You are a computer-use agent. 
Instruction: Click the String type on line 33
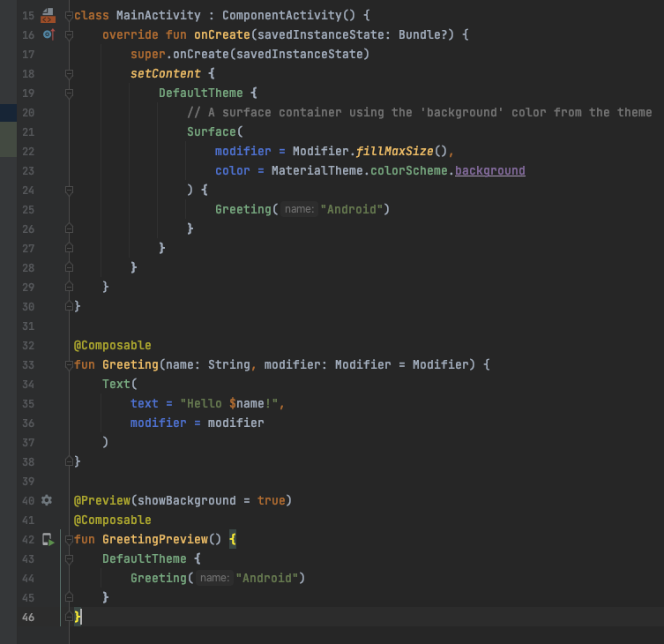229,365
